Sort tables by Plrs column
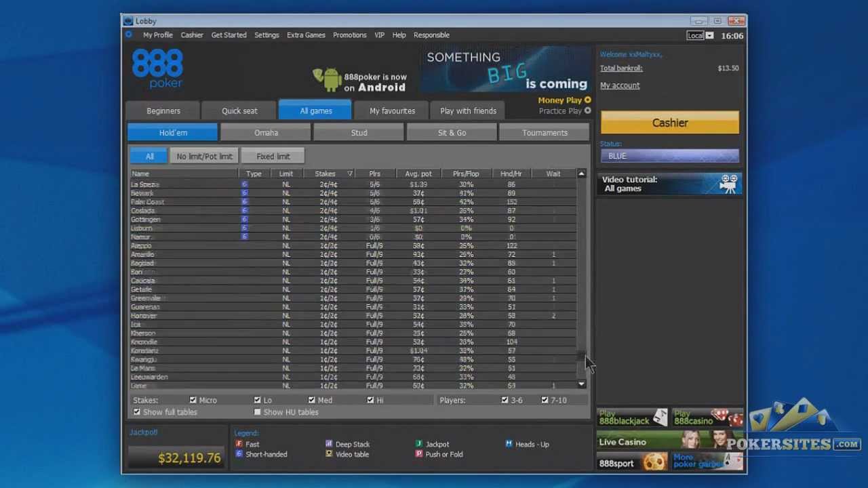The image size is (868, 488). 375,174
